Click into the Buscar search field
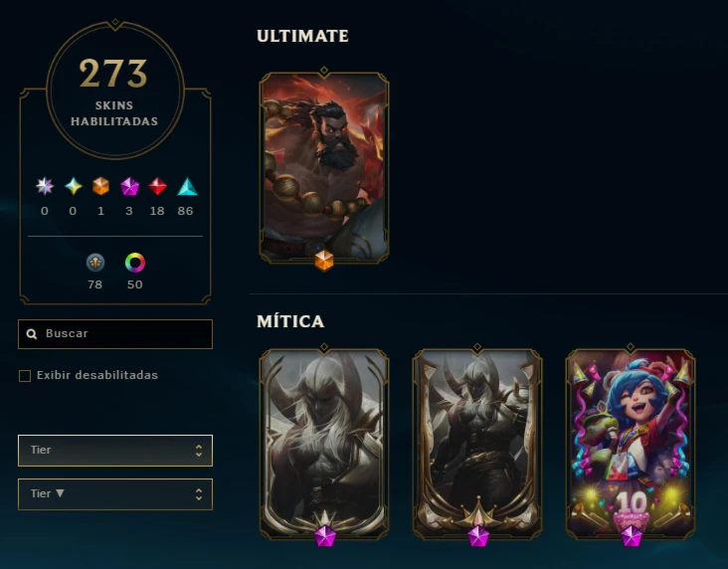This screenshot has height=569, width=728. (115, 334)
